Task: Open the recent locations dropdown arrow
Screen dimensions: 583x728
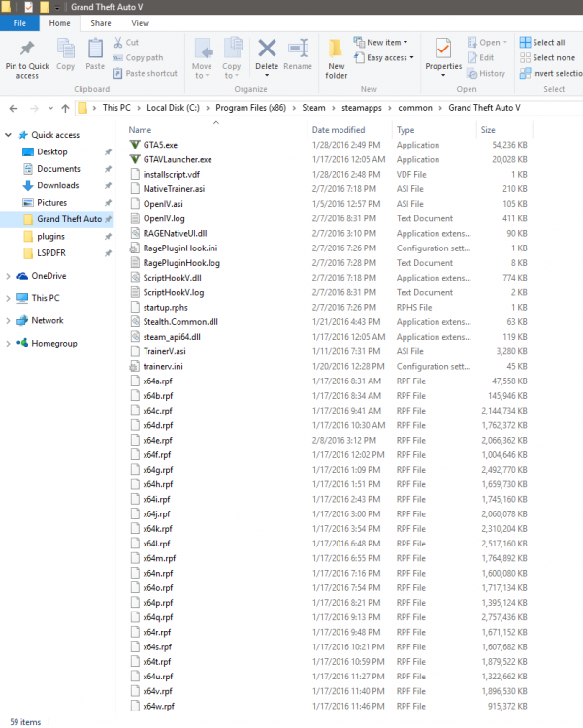Action: [x=50, y=108]
